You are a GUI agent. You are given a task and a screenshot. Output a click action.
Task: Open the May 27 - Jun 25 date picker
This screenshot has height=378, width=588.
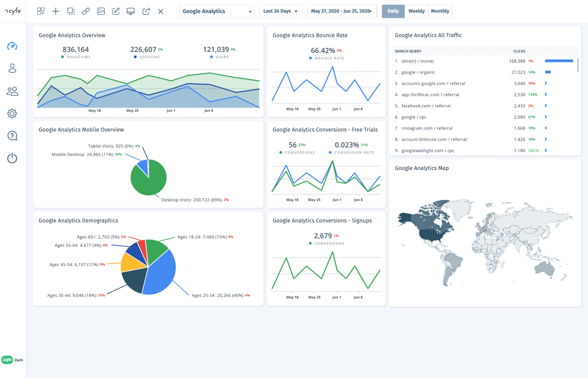[342, 11]
